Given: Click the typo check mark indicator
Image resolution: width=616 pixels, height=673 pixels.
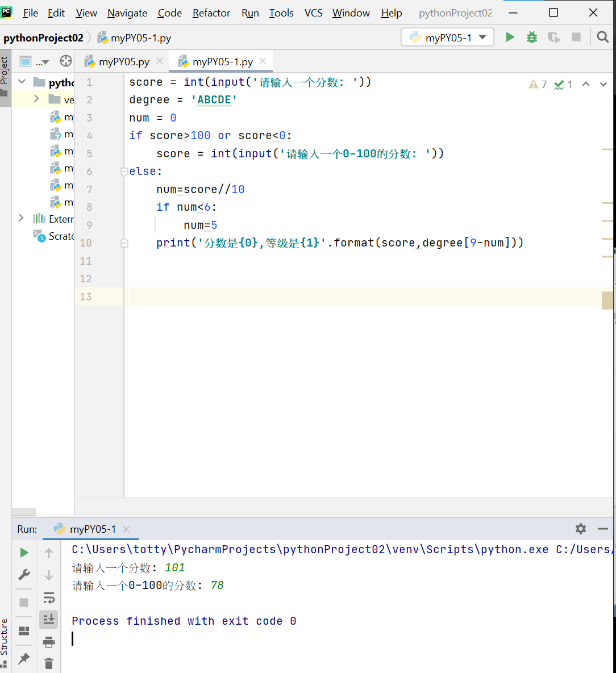Looking at the screenshot, I should [563, 84].
